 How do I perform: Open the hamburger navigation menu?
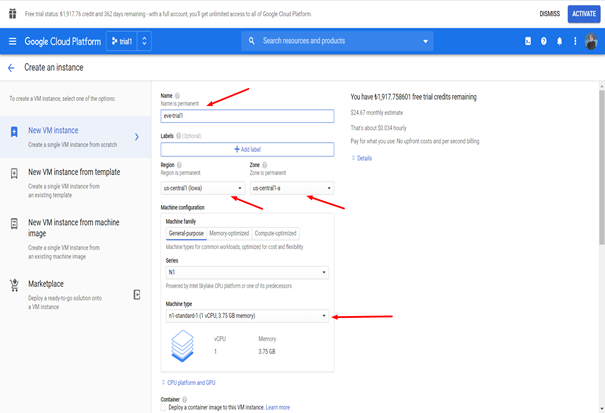12,41
